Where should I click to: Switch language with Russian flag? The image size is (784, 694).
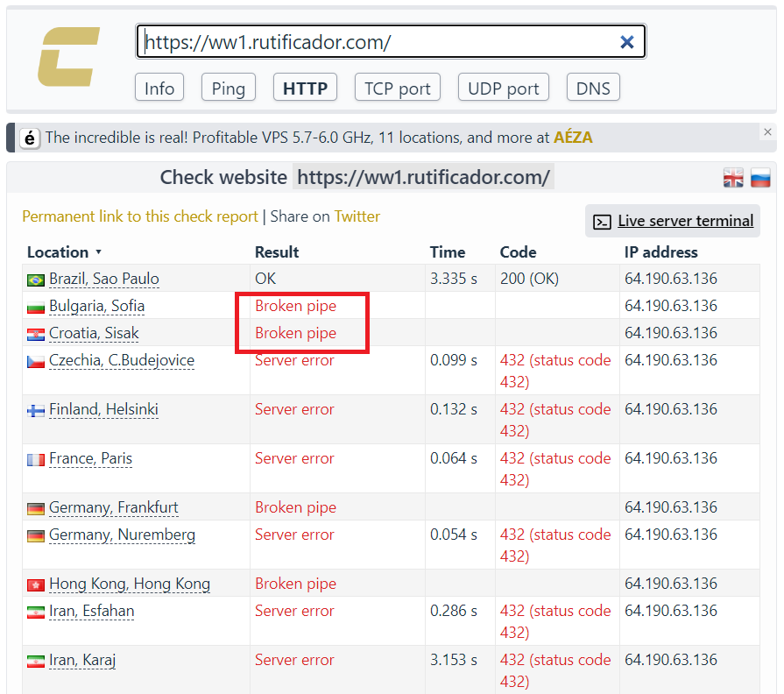coord(760,178)
